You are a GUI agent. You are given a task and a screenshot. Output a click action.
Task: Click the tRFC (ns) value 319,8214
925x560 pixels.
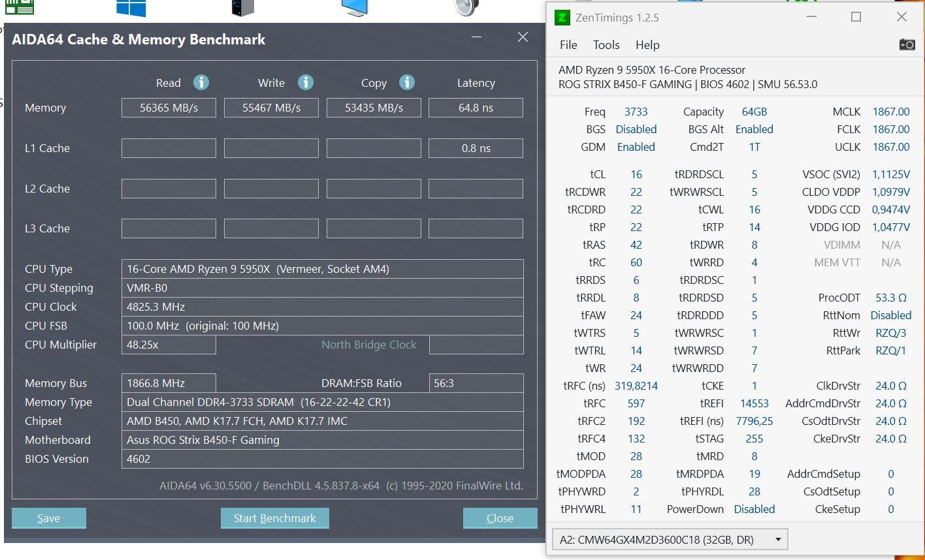[636, 386]
